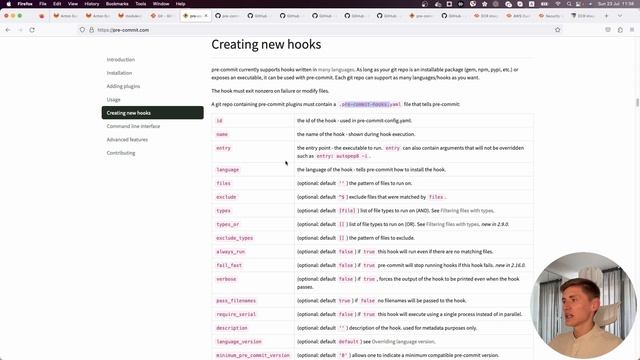Open the Usage sidebar link
This screenshot has width=640, height=360.
(113, 100)
